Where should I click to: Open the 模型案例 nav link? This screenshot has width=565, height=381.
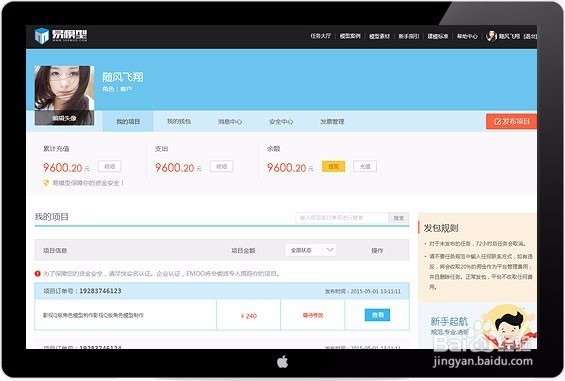point(350,36)
